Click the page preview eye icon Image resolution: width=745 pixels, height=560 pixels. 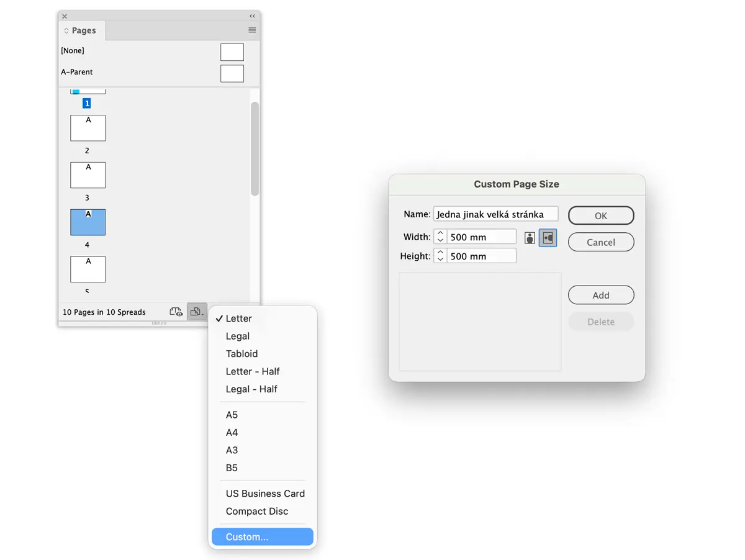(176, 312)
